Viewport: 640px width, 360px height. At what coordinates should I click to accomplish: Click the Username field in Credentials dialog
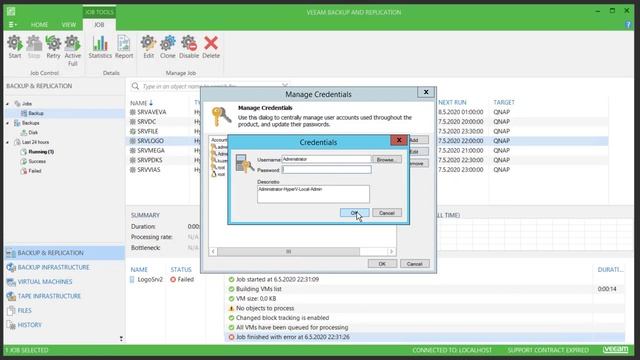point(327,159)
